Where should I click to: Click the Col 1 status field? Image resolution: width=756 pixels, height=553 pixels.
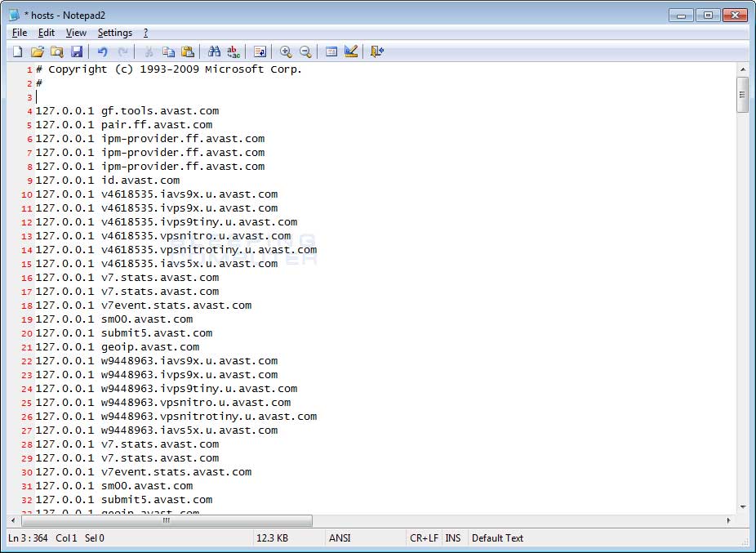(x=66, y=538)
